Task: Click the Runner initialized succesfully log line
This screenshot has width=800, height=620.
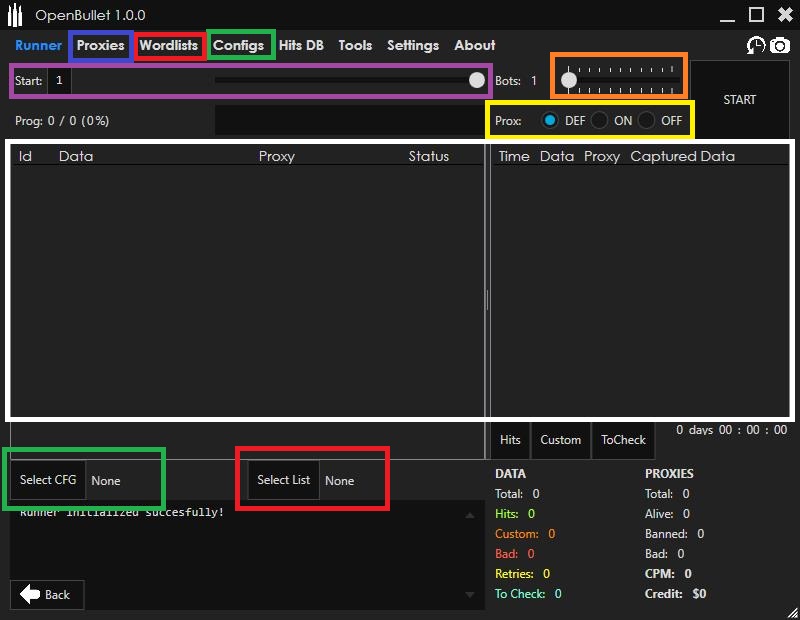Action: [x=122, y=512]
